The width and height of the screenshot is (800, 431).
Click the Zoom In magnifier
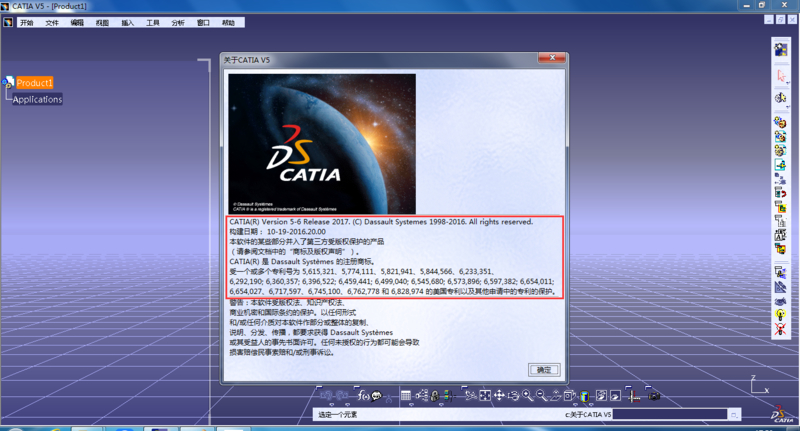point(528,396)
